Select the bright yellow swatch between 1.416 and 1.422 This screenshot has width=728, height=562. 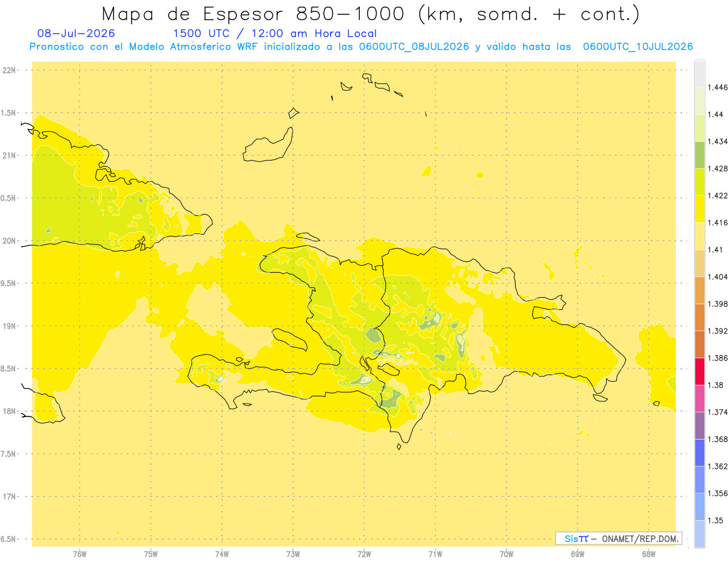pyautogui.click(x=699, y=209)
